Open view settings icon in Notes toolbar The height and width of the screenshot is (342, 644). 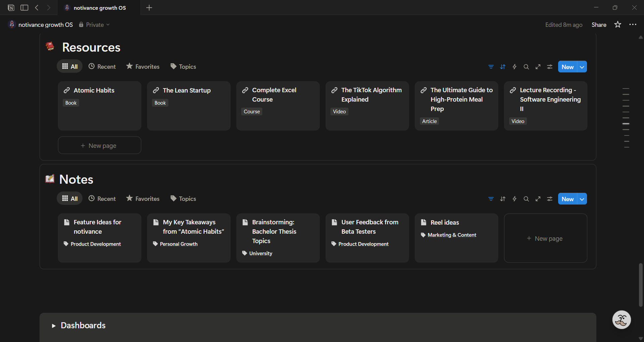coord(549,199)
